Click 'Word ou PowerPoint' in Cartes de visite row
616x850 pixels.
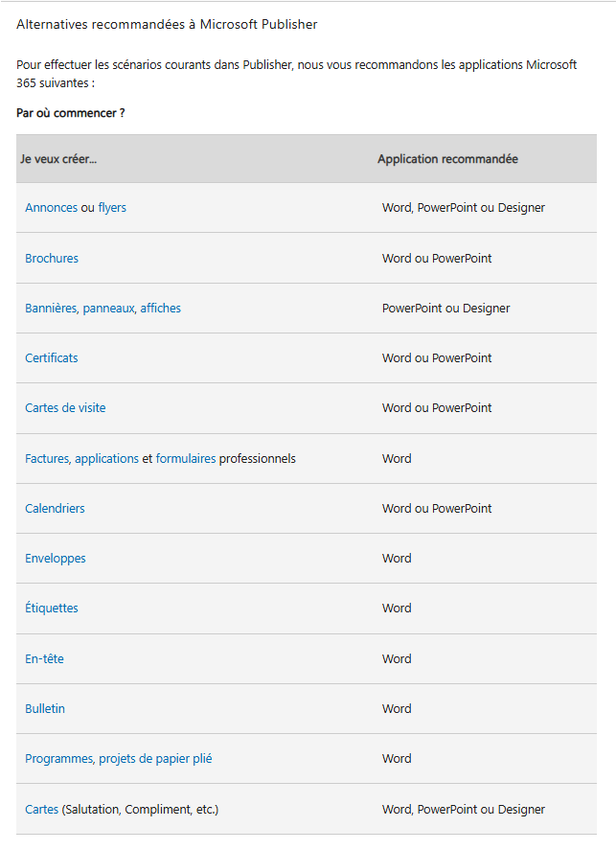point(437,407)
